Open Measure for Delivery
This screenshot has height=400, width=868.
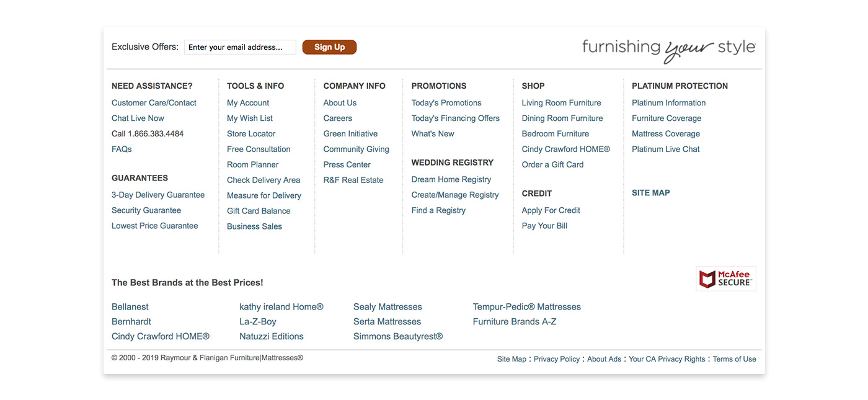[264, 196]
